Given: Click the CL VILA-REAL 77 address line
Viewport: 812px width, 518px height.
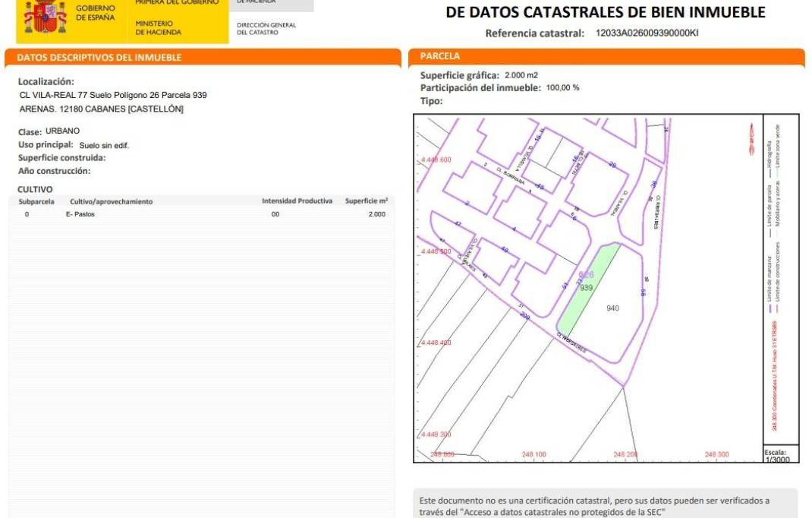Looking at the screenshot, I should [x=112, y=95].
